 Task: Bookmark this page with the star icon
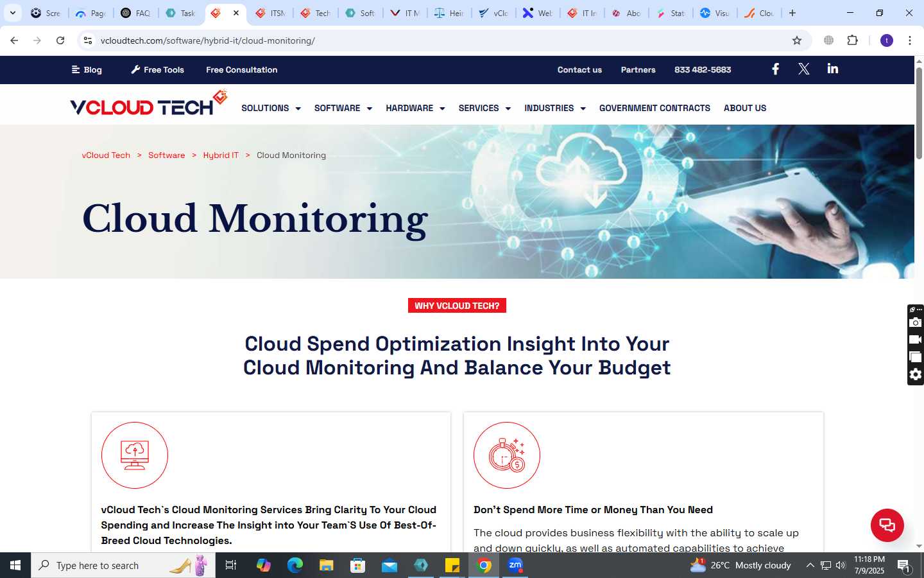[797, 40]
